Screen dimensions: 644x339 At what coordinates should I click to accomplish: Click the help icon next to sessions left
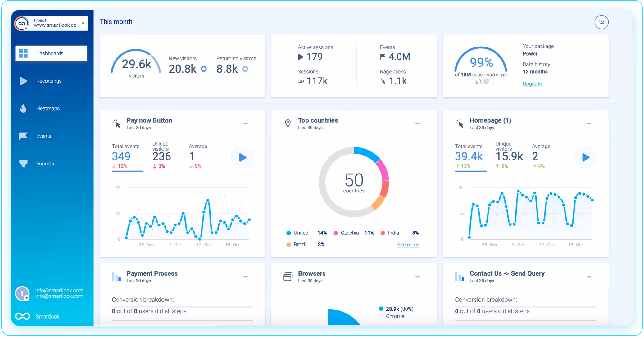486,81
